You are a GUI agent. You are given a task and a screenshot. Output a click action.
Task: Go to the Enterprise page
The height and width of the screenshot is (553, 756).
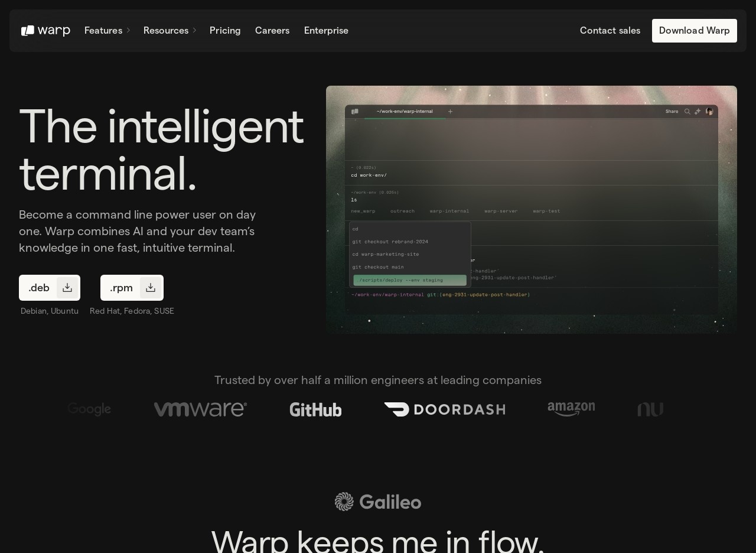(326, 31)
